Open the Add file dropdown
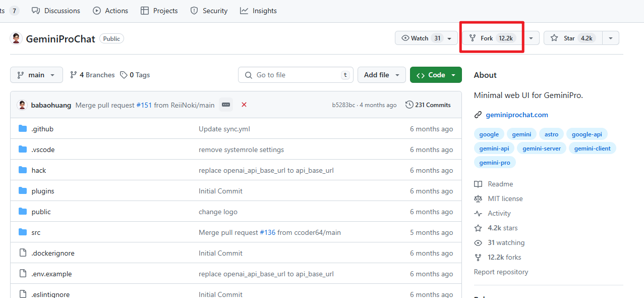 click(x=382, y=75)
